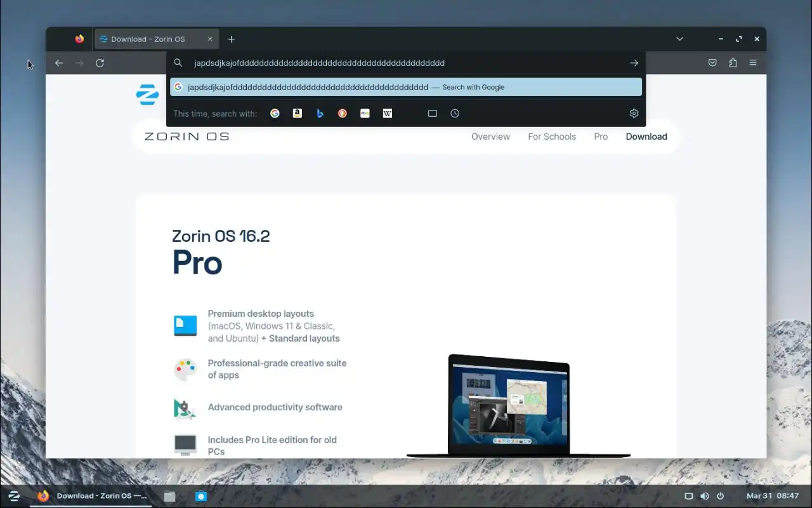This screenshot has height=508, width=812.
Task: Search open tabs icon in dropdown
Action: [x=433, y=113]
